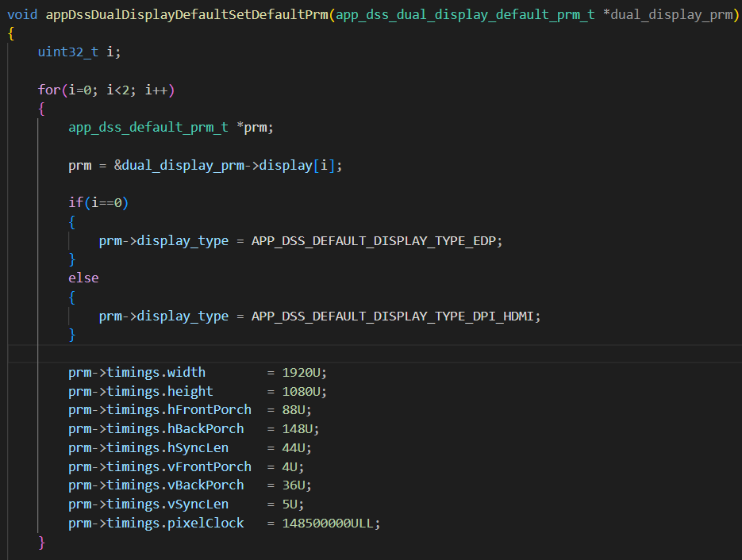Click the hSyncLen member name
This screenshot has width=742, height=560.
(x=198, y=448)
